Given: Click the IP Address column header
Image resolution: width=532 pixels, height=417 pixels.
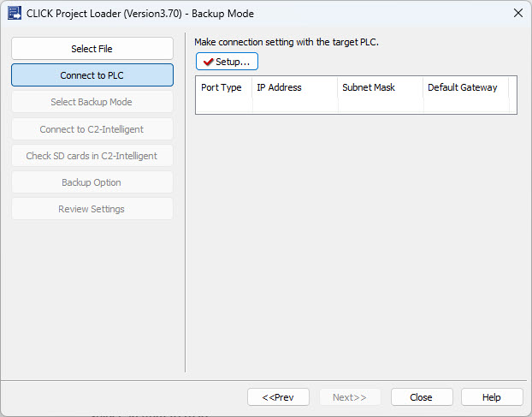Looking at the screenshot, I should click(295, 87).
